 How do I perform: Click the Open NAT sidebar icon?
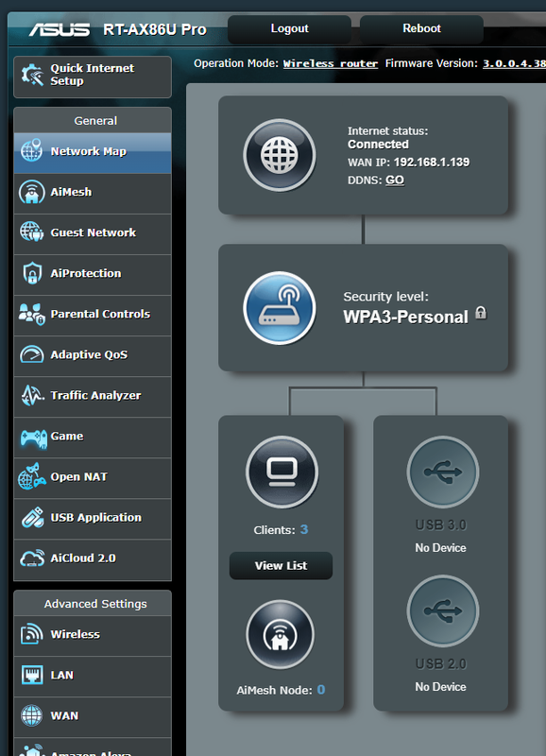tap(32, 477)
